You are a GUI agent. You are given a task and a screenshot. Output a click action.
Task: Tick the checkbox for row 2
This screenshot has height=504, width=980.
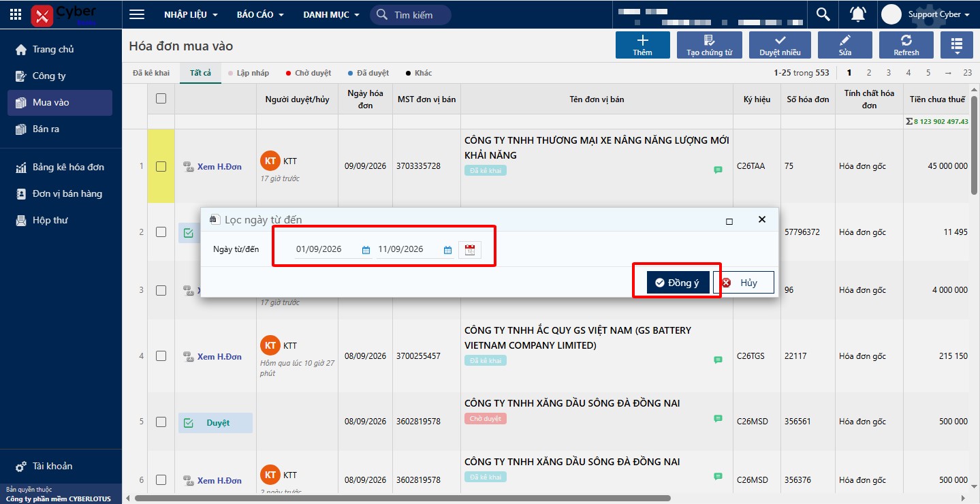pos(161,232)
